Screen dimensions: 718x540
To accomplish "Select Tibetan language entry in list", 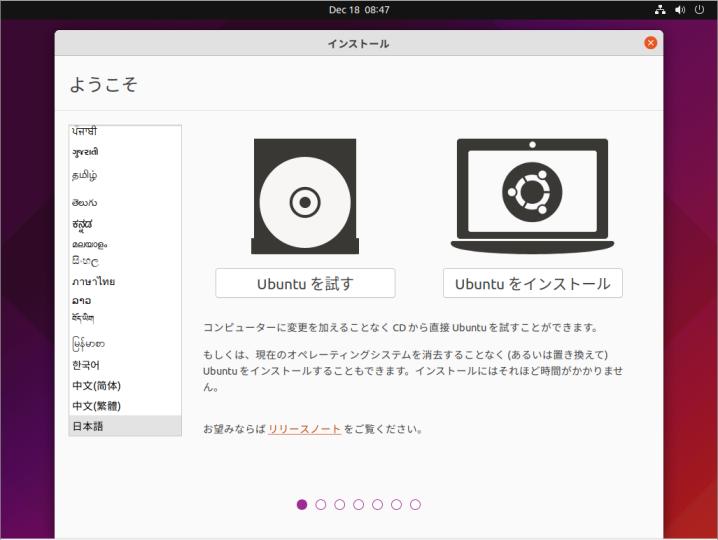I will (x=125, y=318).
